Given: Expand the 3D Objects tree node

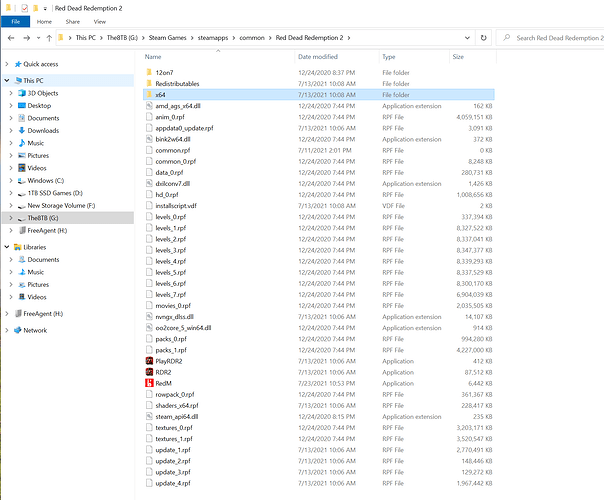Looking at the screenshot, I should [x=11, y=93].
